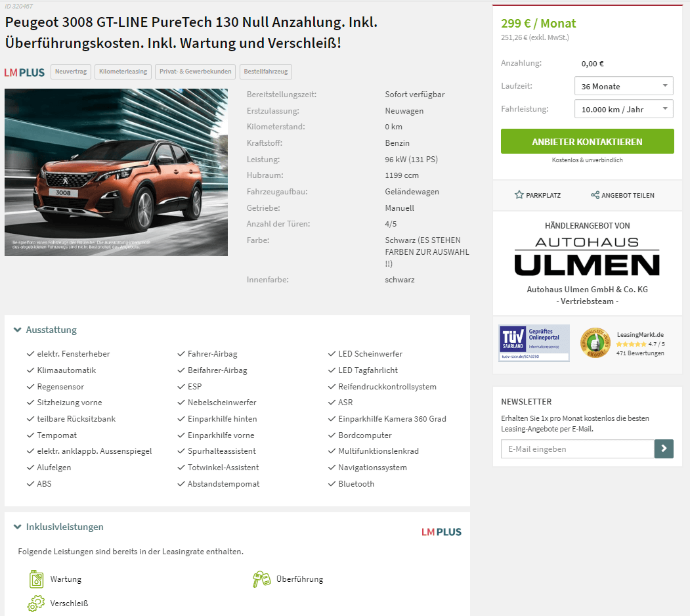Viewport: 690px width, 616px height.
Task: Open the Laufzeit 36 Monate dropdown
Action: (624, 86)
